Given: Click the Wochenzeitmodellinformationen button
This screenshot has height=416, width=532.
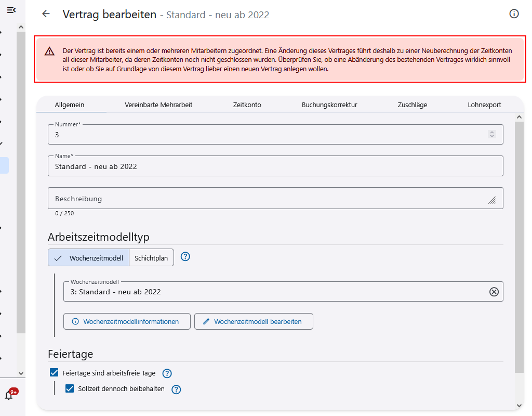Looking at the screenshot, I should click(127, 321).
